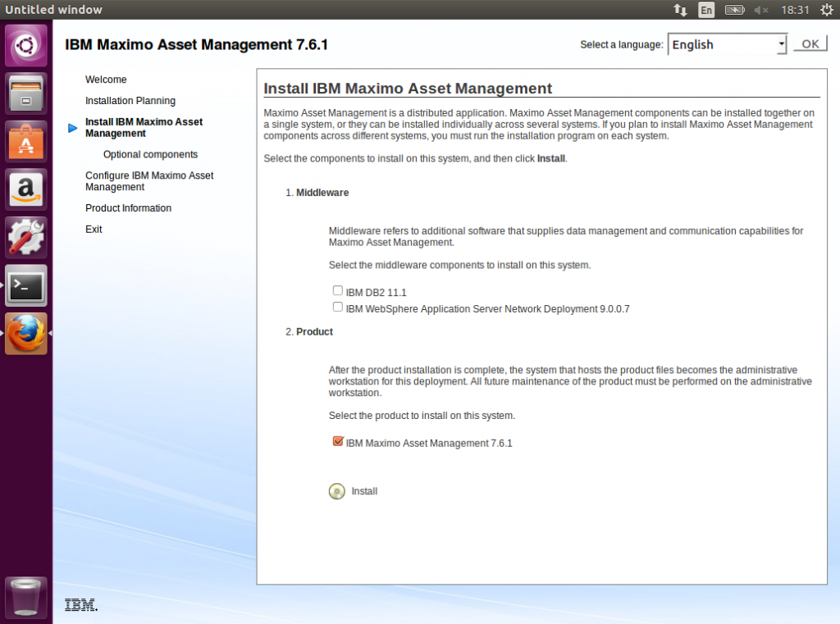Open Installation Planning section
The width and height of the screenshot is (840, 624).
[130, 101]
